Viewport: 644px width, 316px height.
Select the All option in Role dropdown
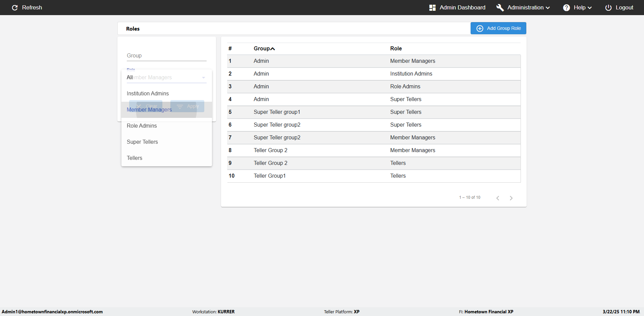167,77
